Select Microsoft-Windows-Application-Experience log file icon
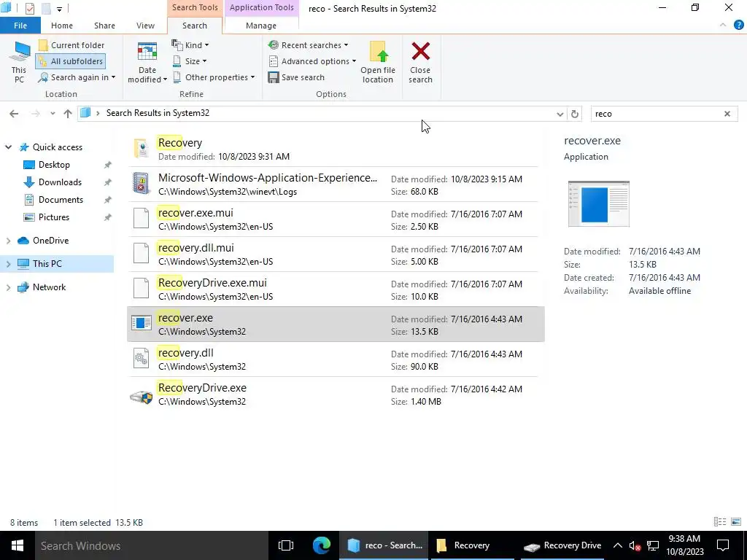 tap(141, 183)
